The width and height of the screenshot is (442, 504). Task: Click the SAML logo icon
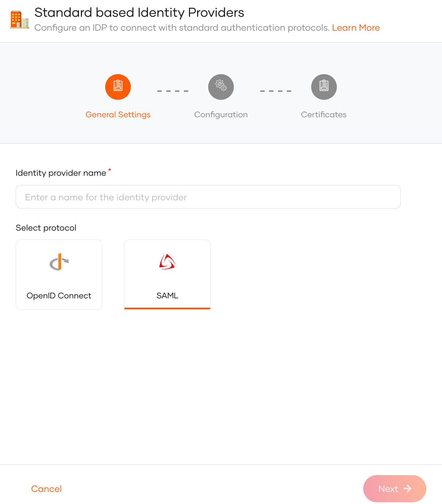pyautogui.click(x=167, y=262)
